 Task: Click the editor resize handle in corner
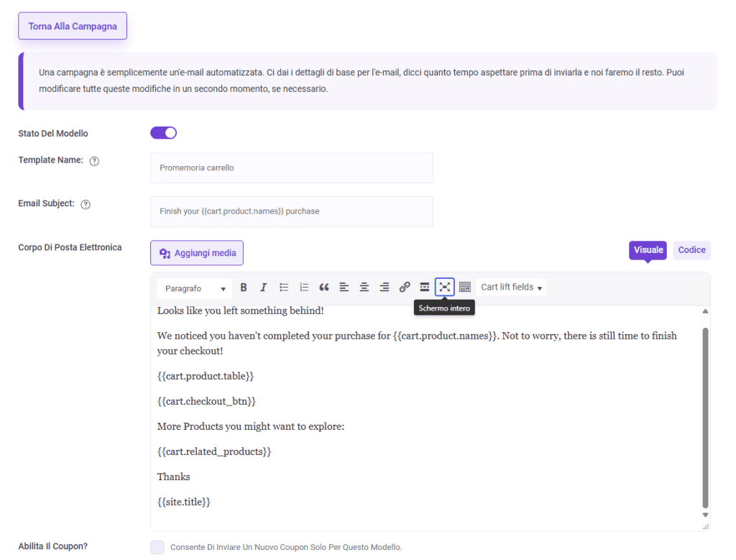coord(706,527)
